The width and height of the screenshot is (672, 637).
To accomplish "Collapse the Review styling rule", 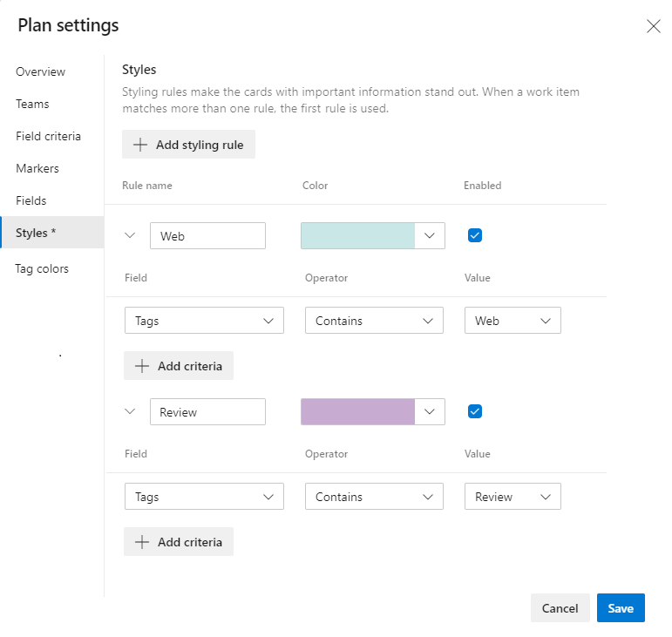I will coord(130,411).
